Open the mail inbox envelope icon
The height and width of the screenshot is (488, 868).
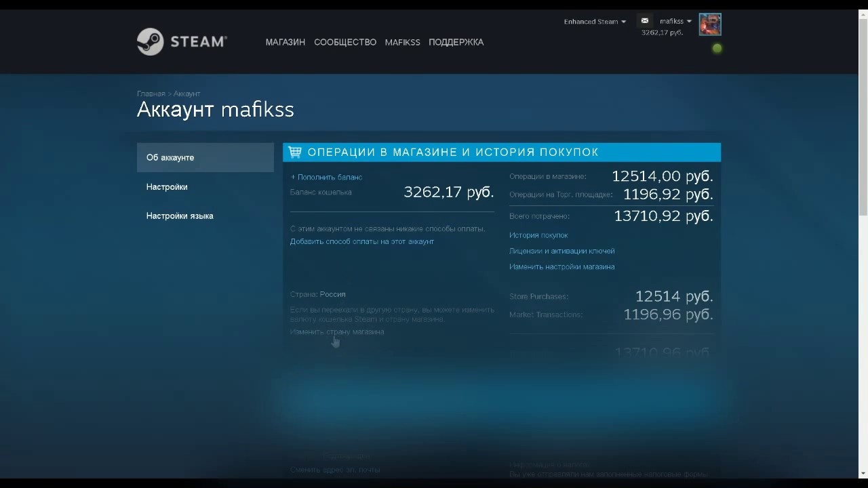(x=645, y=21)
